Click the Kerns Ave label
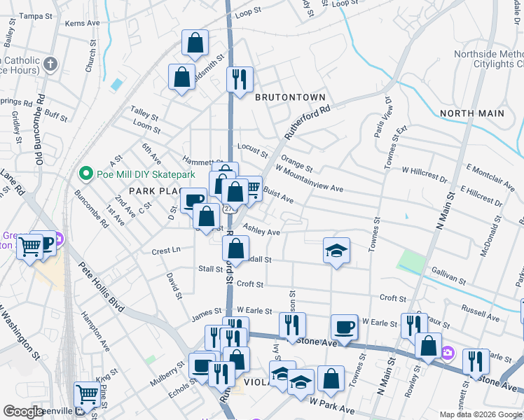The image size is (524, 420). [82, 23]
